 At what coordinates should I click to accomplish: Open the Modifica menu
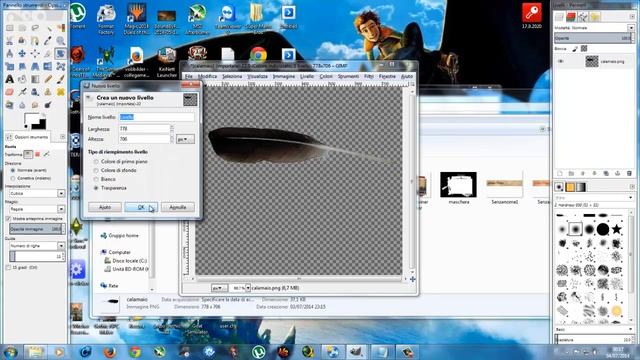pos(207,76)
